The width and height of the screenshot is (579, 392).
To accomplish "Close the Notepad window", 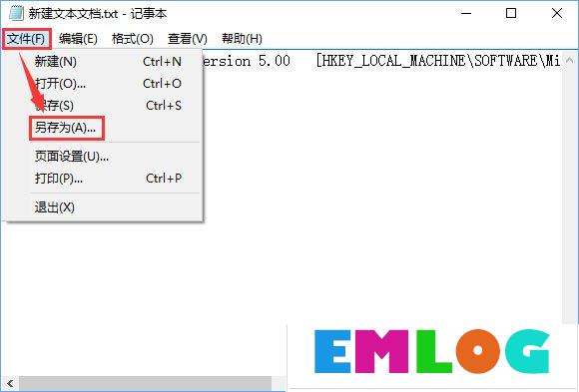I will point(556,13).
